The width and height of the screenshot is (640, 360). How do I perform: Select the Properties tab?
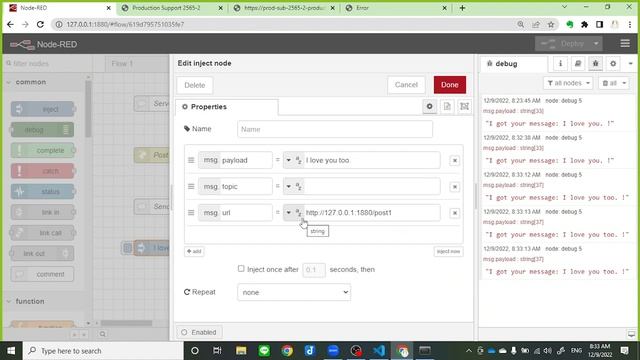(x=227, y=107)
